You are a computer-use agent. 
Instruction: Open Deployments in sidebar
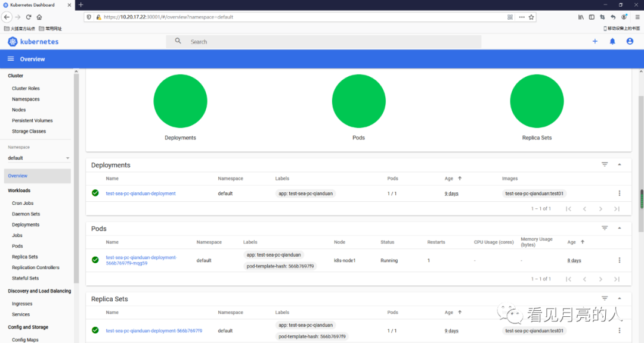(26, 224)
